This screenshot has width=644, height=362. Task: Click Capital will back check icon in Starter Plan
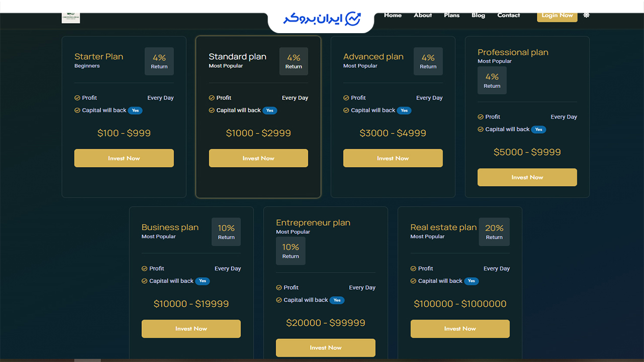(x=77, y=110)
